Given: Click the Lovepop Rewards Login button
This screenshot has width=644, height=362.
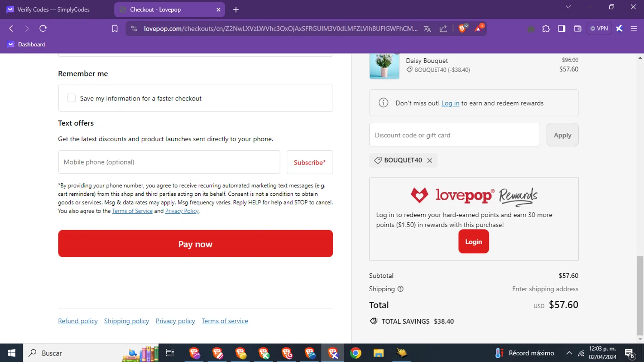Looking at the screenshot, I should 474,241.
